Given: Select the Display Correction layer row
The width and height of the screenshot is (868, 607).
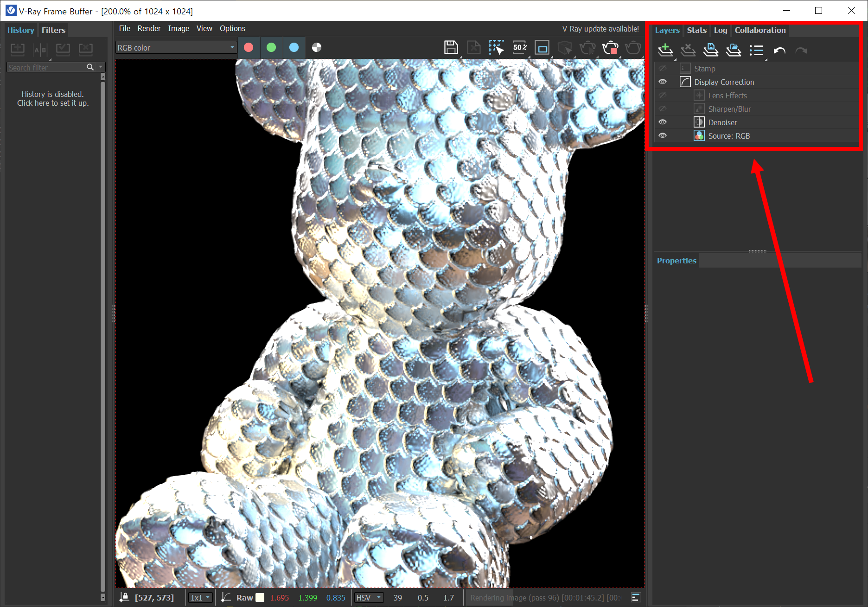Looking at the screenshot, I should pyautogui.click(x=757, y=82).
